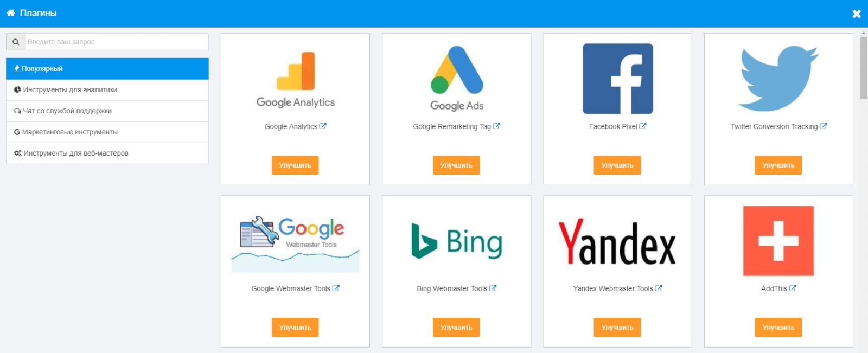Select Инструменты для веб-мастеров category
868x353 pixels.
[107, 153]
